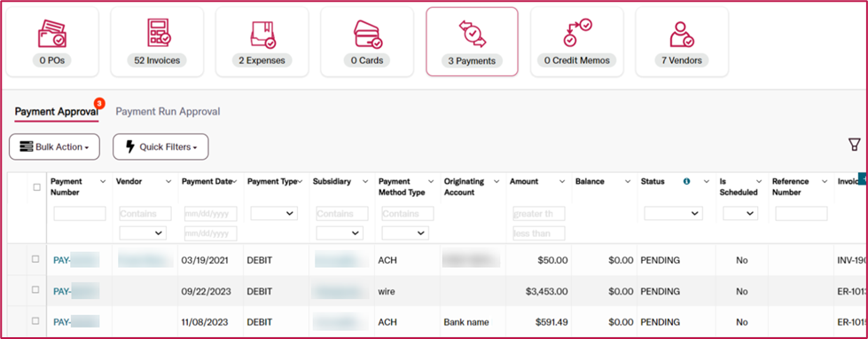
Task: Switch to Payment Approval tab
Action: tap(57, 111)
